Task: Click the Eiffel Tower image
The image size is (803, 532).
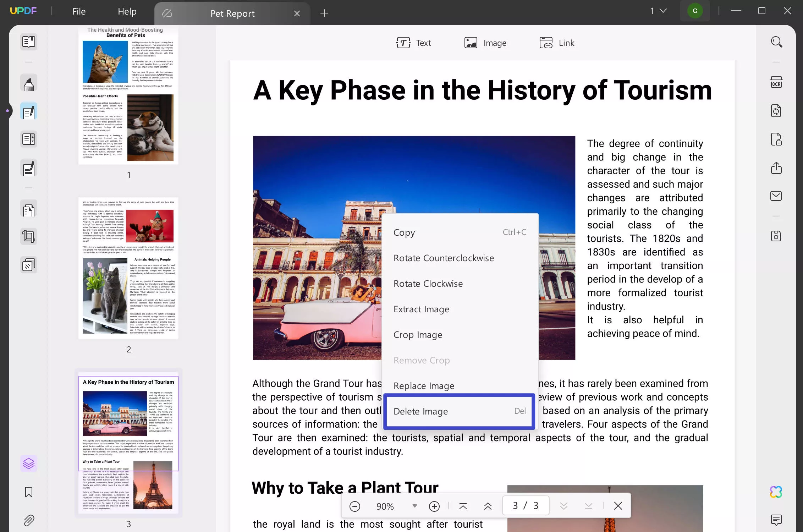Action: [x=605, y=509]
